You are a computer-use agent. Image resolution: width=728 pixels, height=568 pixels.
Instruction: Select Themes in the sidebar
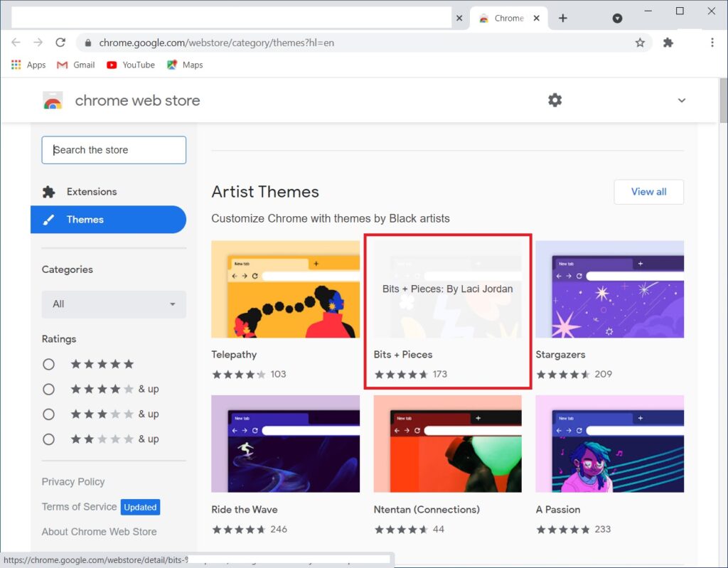click(x=108, y=220)
